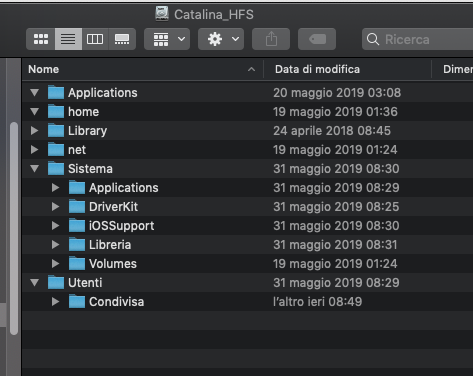Switch to column view
The image size is (473, 376).
tap(95, 39)
